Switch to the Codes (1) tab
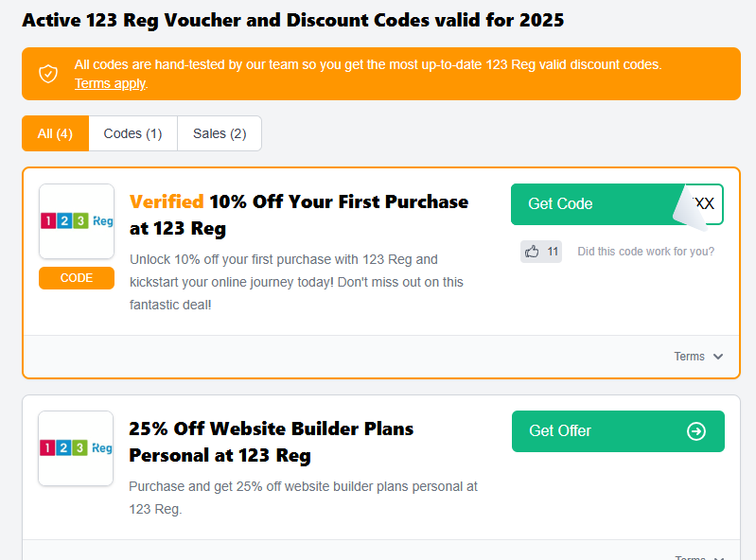This screenshot has width=756, height=560. pos(132,133)
